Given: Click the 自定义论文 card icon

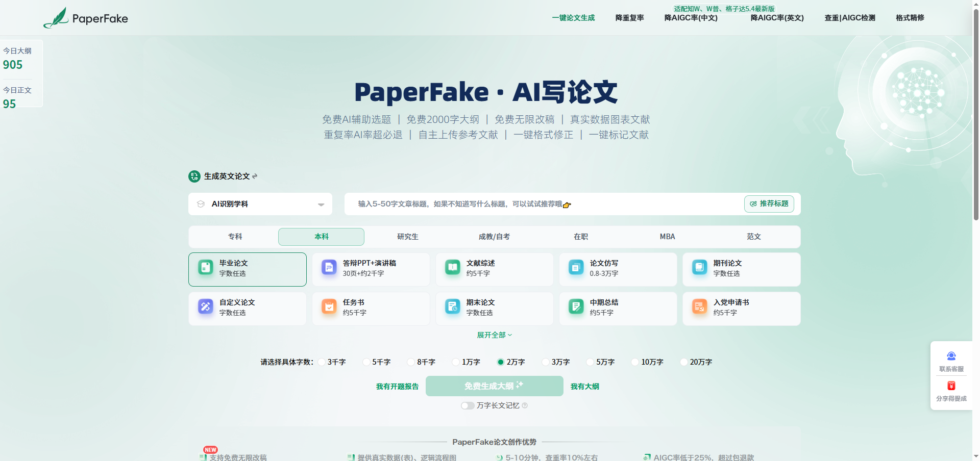Looking at the screenshot, I should (x=205, y=306).
